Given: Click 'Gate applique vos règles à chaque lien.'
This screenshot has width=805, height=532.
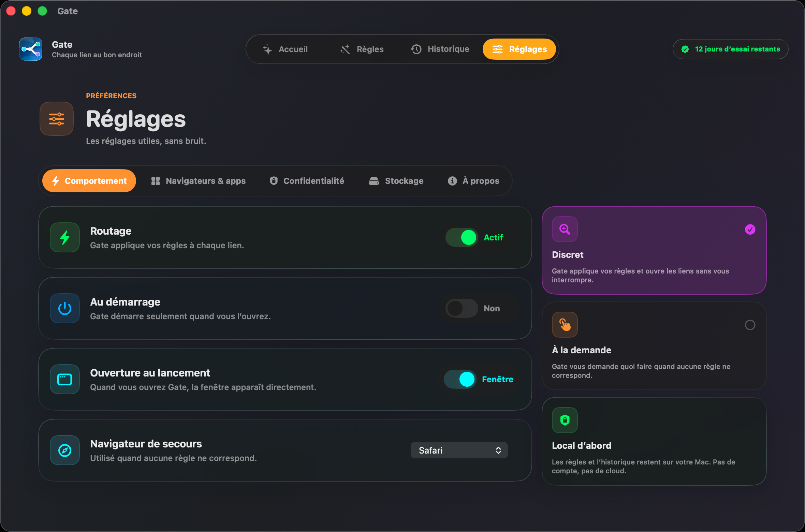Looking at the screenshot, I should click(x=167, y=245).
